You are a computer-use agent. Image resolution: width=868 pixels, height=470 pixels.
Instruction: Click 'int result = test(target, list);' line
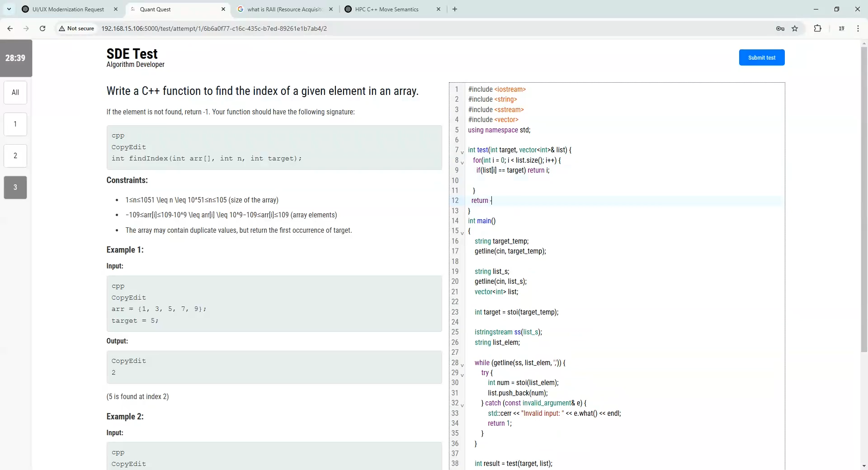click(514, 464)
